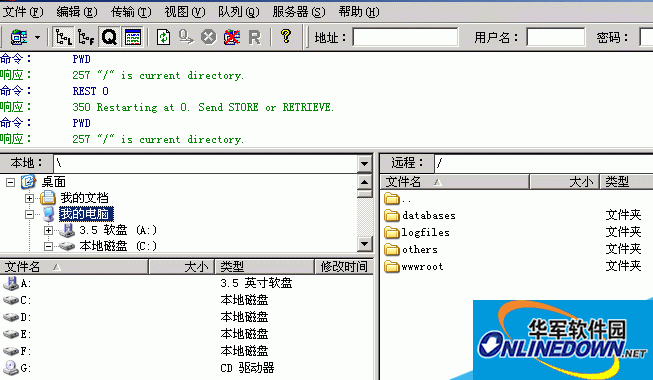This screenshot has width=653, height=380.
Task: Select drive F: in local list
Action: click(17, 351)
